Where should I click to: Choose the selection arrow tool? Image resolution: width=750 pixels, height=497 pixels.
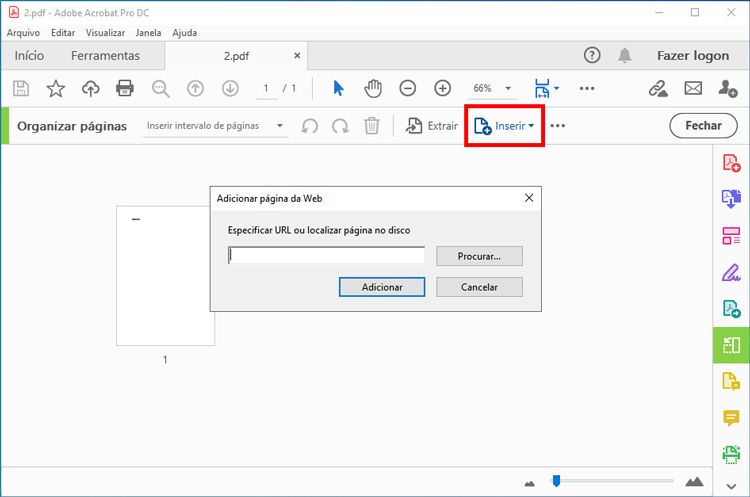[x=338, y=88]
